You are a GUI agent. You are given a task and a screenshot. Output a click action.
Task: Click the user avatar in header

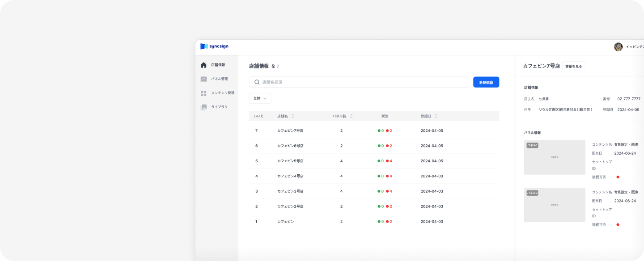[618, 47]
